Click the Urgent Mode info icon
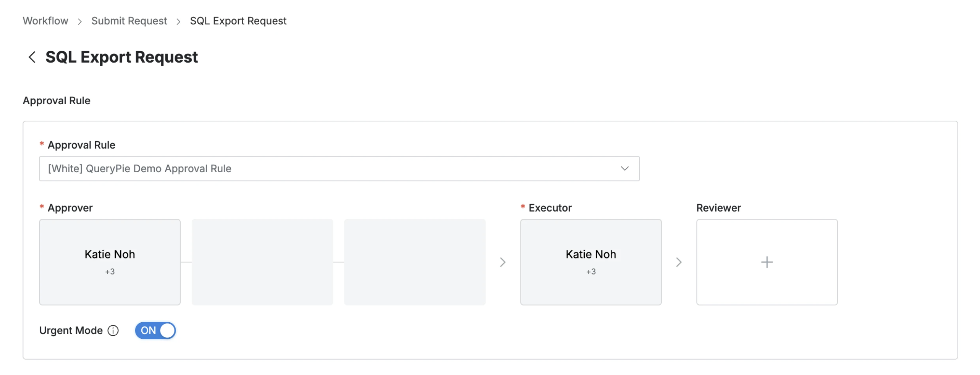Viewport: 980px width, 375px height. (113, 330)
